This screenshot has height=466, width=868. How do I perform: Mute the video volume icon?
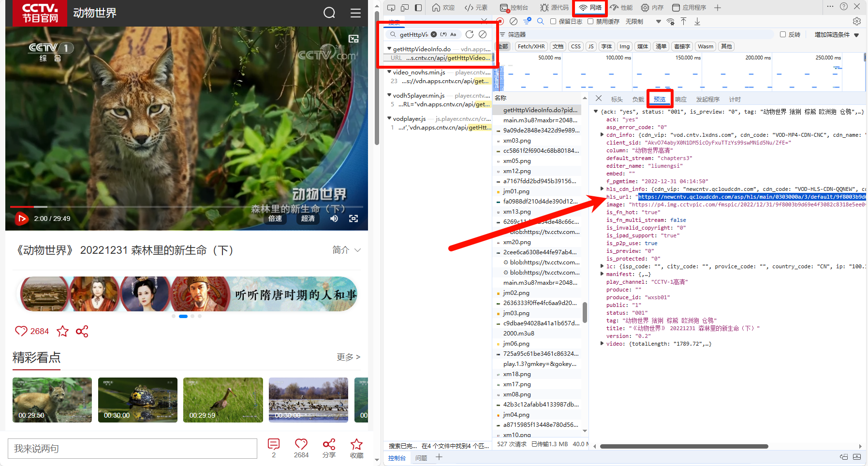click(334, 218)
